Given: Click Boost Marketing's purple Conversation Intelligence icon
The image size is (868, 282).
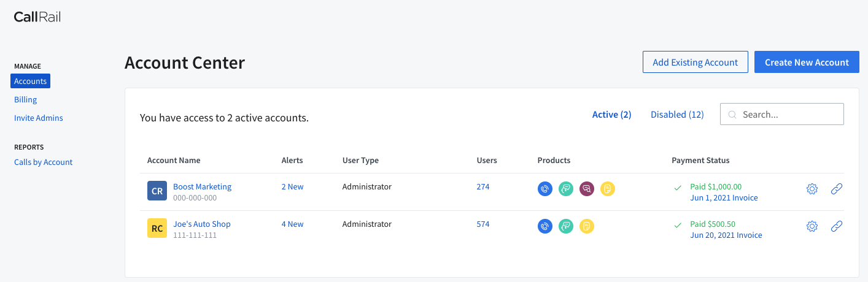Looking at the screenshot, I should tap(587, 189).
